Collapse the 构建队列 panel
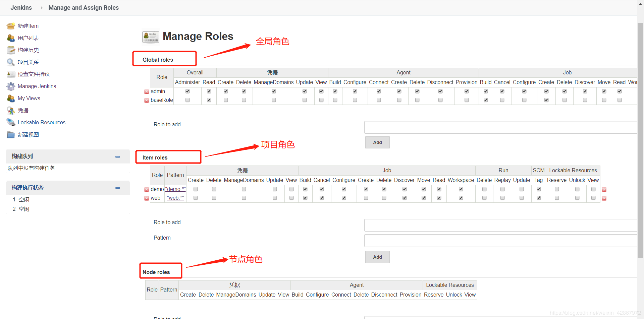The image size is (644, 319). point(118,157)
